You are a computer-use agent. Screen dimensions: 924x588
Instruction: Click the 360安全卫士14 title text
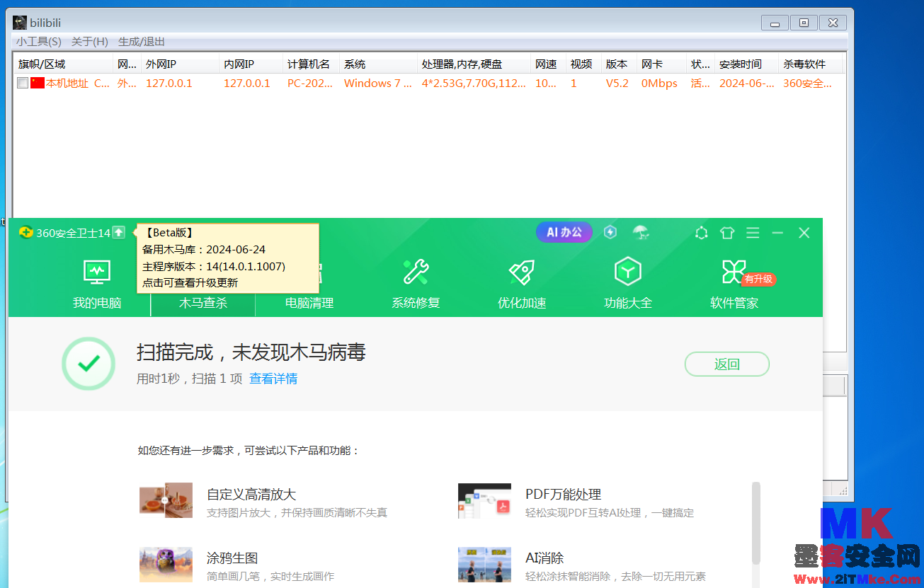(x=74, y=233)
